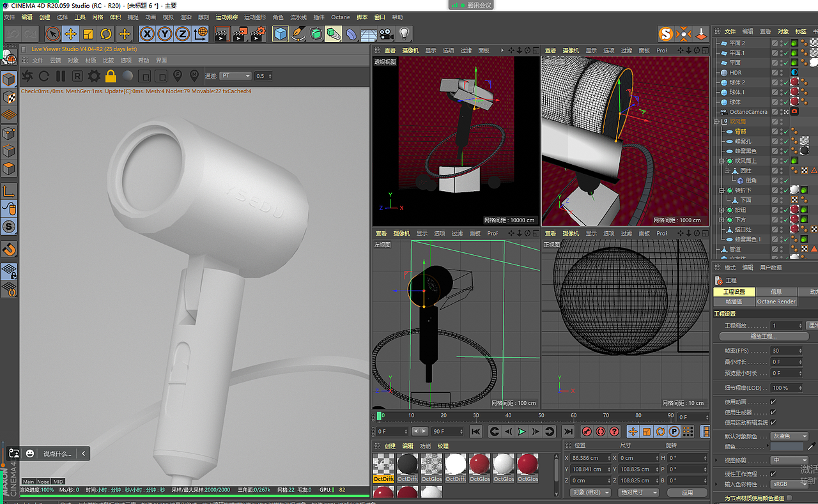Enable the texture mode checkerboard cube
This screenshot has height=504, width=818.
(9, 98)
